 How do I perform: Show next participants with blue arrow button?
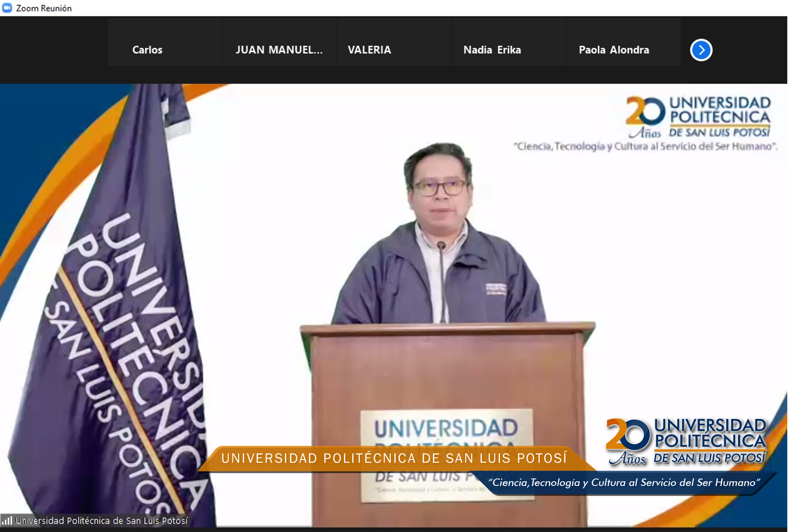pyautogui.click(x=701, y=50)
